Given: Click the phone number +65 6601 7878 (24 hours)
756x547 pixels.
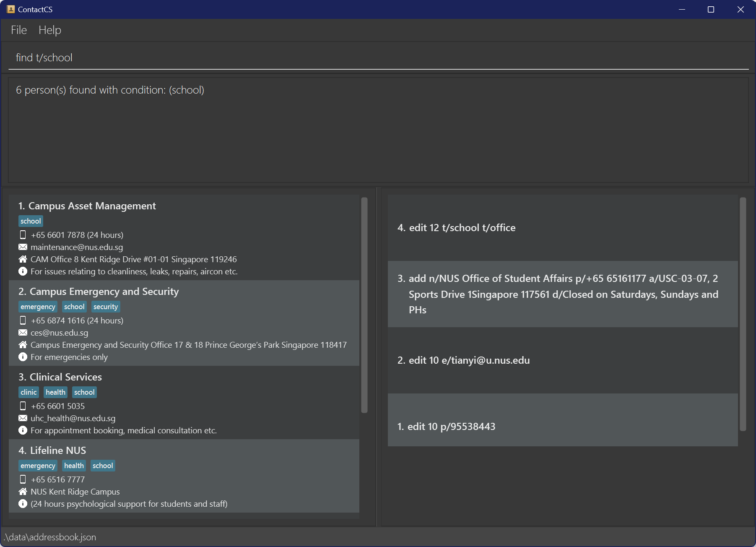Looking at the screenshot, I should (77, 235).
